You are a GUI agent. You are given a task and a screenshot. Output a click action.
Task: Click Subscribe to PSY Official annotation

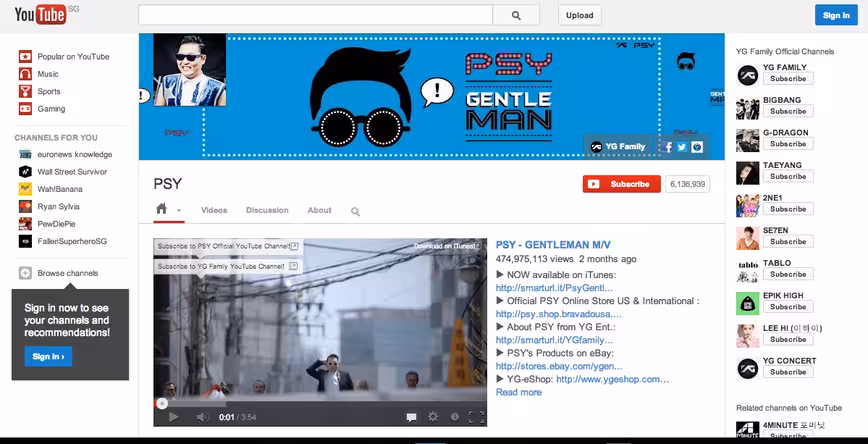click(x=228, y=246)
